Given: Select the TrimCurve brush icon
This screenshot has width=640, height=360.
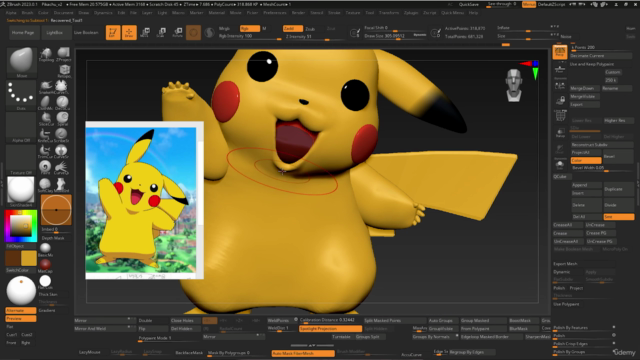Looking at the screenshot, I should click(45, 151).
